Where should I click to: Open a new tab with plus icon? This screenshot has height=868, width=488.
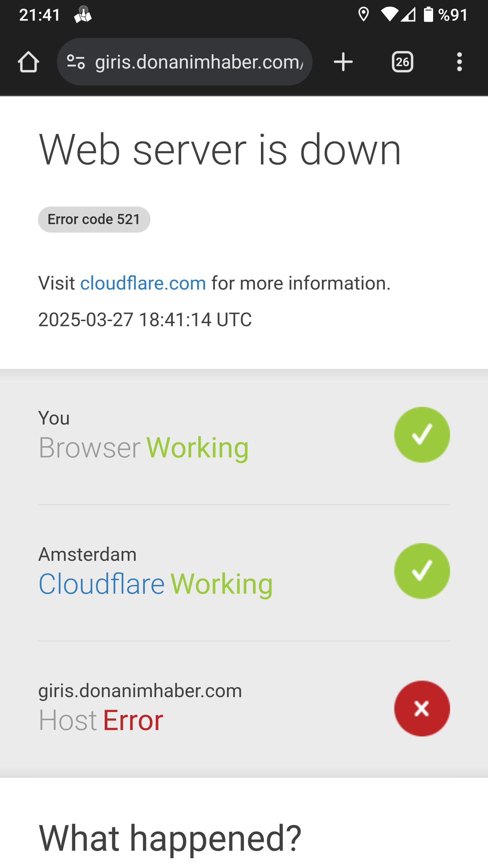click(343, 62)
